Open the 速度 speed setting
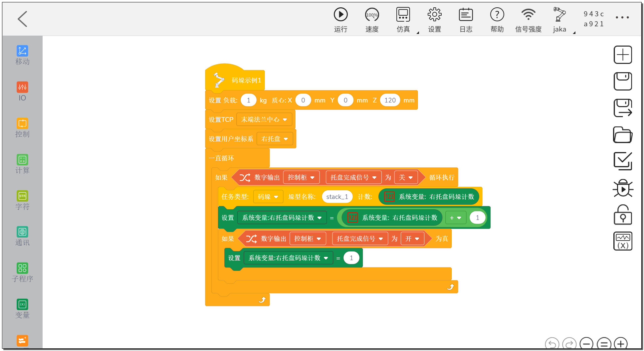This screenshot has height=351, width=644. tap(372, 20)
